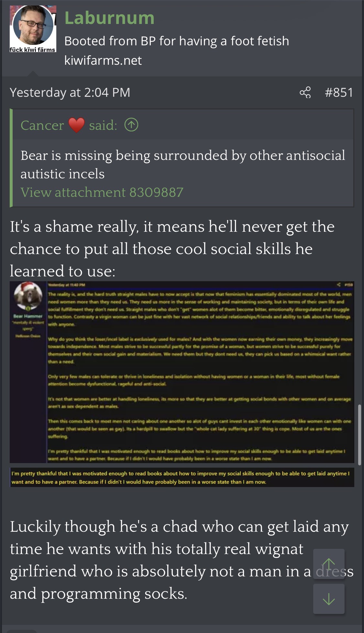Click the quoted text 'Bear is missing'
364x633 pixels.
(x=66, y=156)
